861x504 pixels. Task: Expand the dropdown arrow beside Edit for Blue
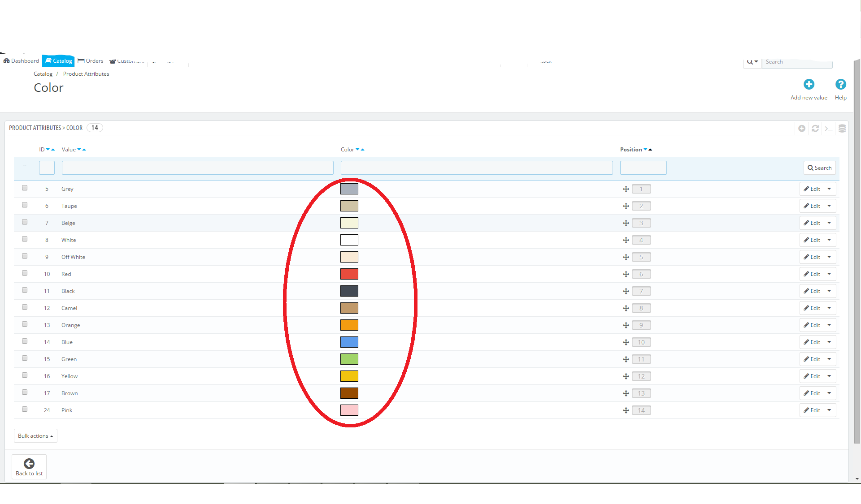pos(829,342)
